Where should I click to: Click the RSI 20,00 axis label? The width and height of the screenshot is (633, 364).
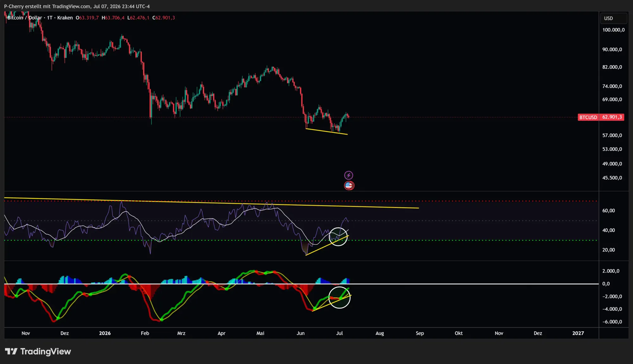tap(608, 250)
